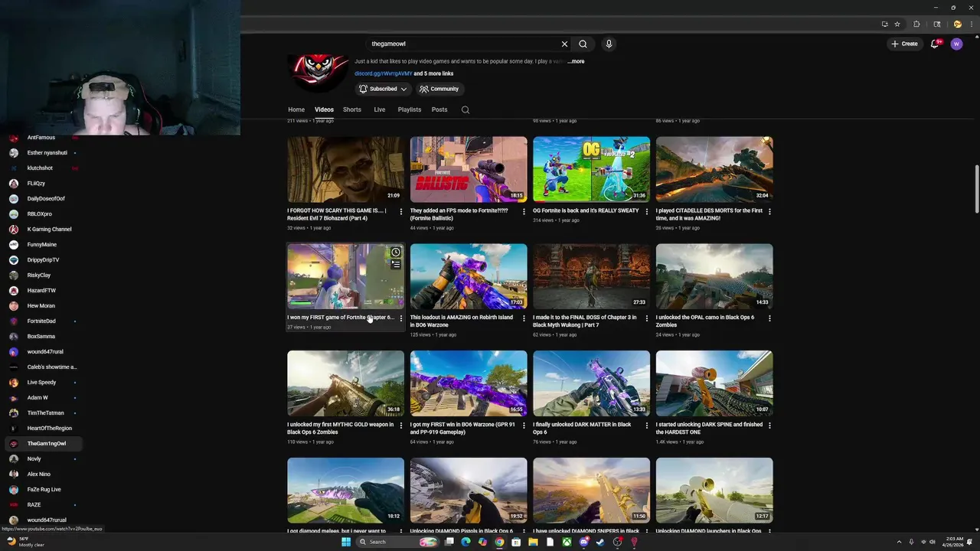Expand channel description with ...more
980x551 pixels.
(x=576, y=61)
